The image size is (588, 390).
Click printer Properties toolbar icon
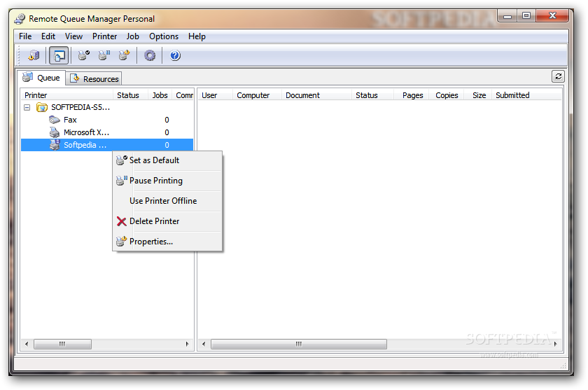(124, 55)
